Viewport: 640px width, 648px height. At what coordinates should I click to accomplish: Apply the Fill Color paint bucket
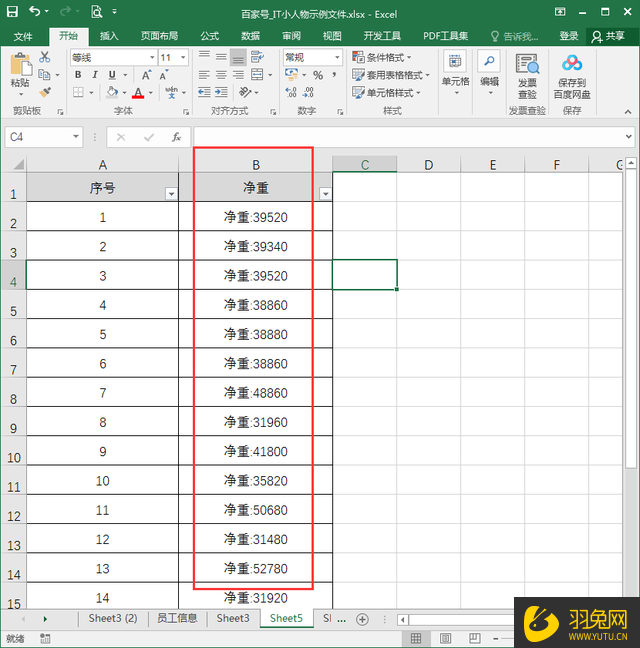112,92
